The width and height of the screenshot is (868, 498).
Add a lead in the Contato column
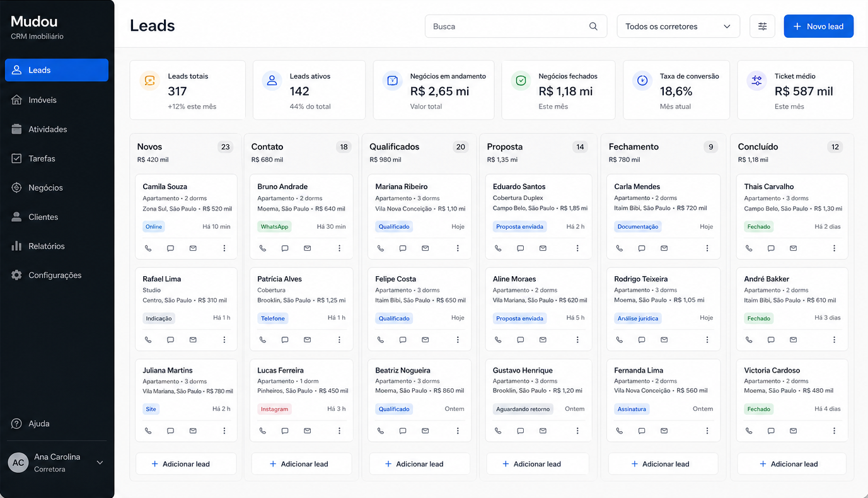tap(301, 464)
